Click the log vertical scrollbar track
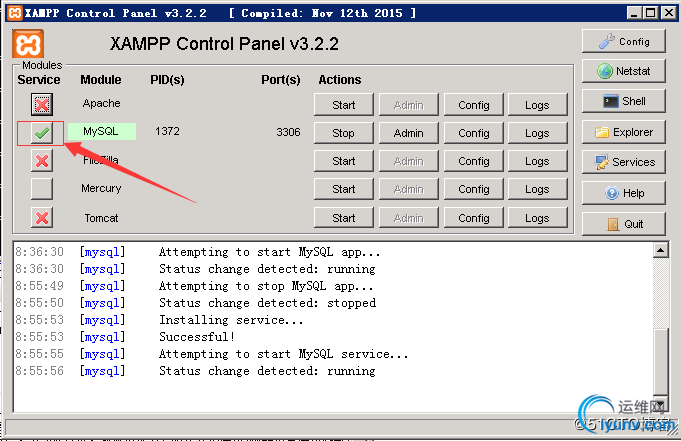 tap(661, 293)
